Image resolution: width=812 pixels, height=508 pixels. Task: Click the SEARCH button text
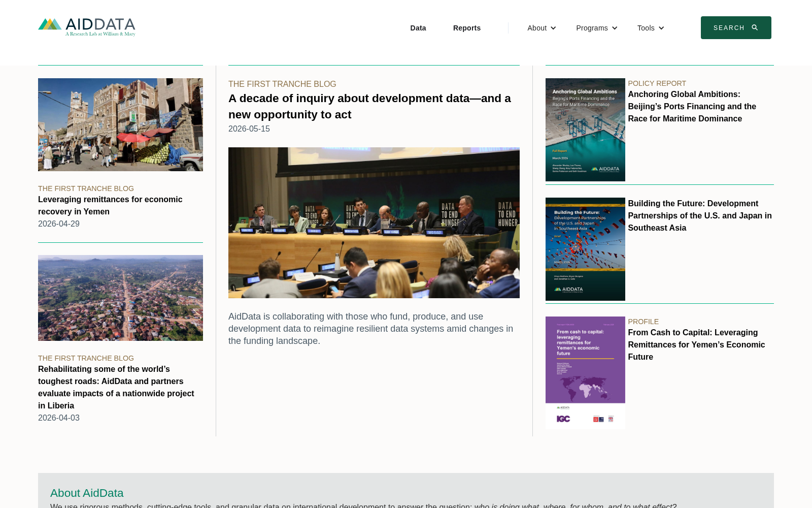click(729, 28)
